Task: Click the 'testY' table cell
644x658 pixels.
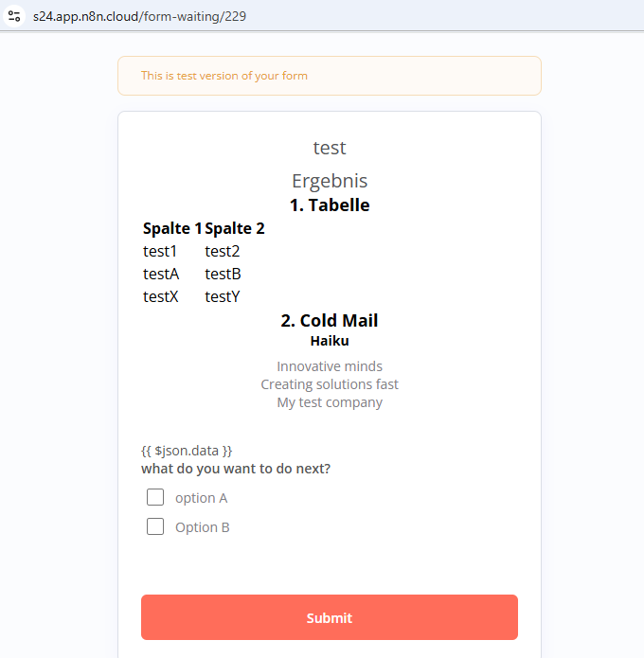Action: point(223,296)
